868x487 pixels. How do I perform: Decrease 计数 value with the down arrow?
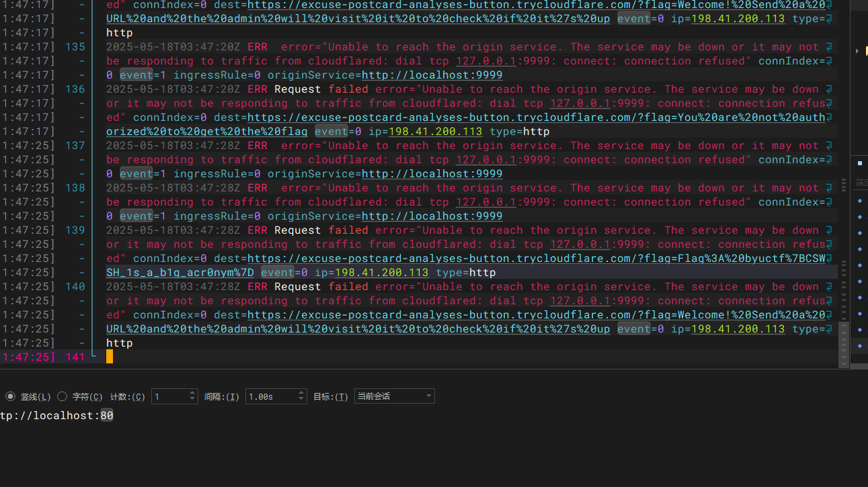click(x=192, y=400)
